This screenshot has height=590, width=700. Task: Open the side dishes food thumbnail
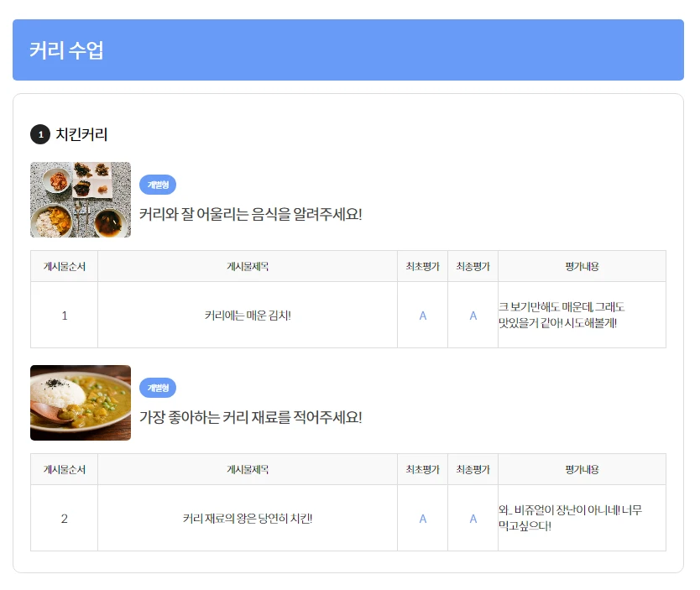tap(81, 200)
